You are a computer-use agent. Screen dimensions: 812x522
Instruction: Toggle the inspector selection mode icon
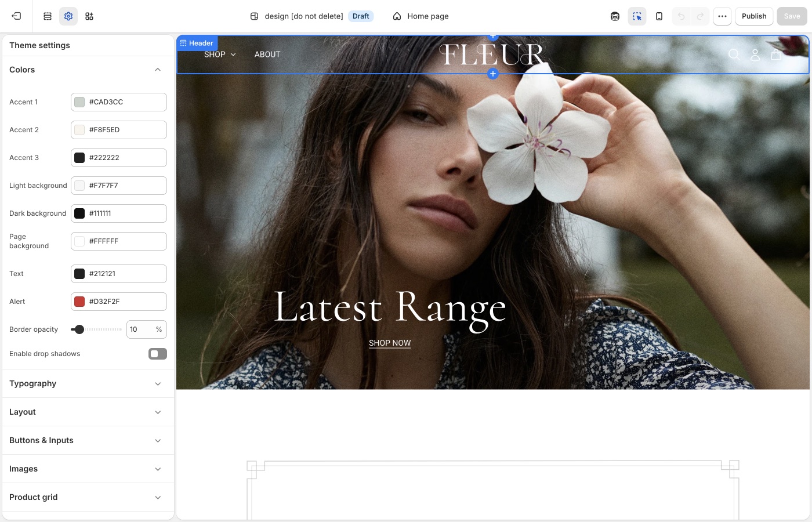(637, 16)
